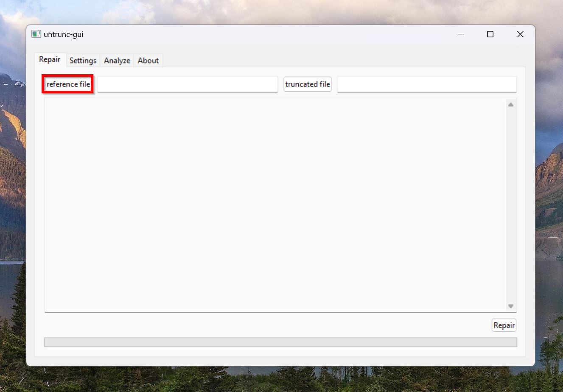This screenshot has height=392, width=563.
Task: Select the "reference file" chooser button
Action: point(67,84)
